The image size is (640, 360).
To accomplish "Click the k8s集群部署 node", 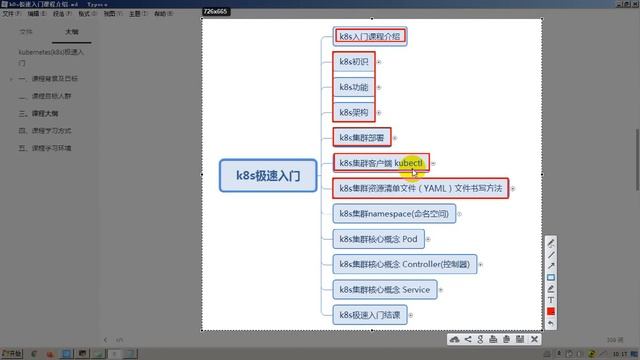I will click(x=362, y=138).
